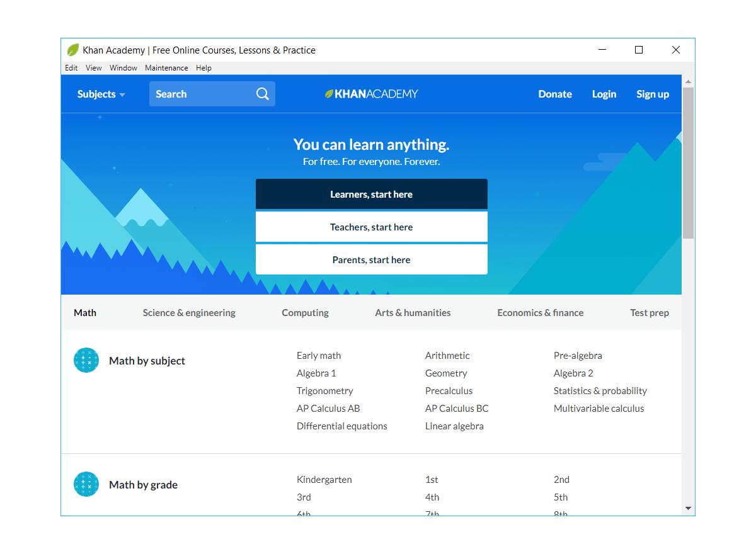Open the 5th grade link
The height and width of the screenshot is (554, 756).
point(561,497)
